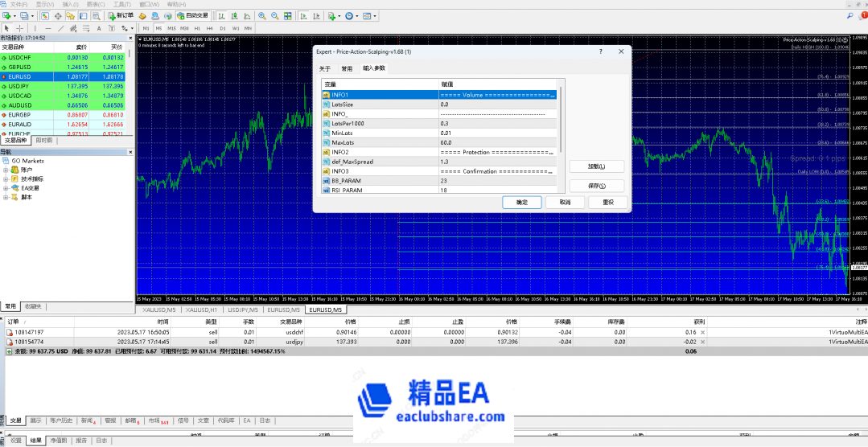Click the New Order (新订单) toolbar button
The image size is (868, 447).
121,15
